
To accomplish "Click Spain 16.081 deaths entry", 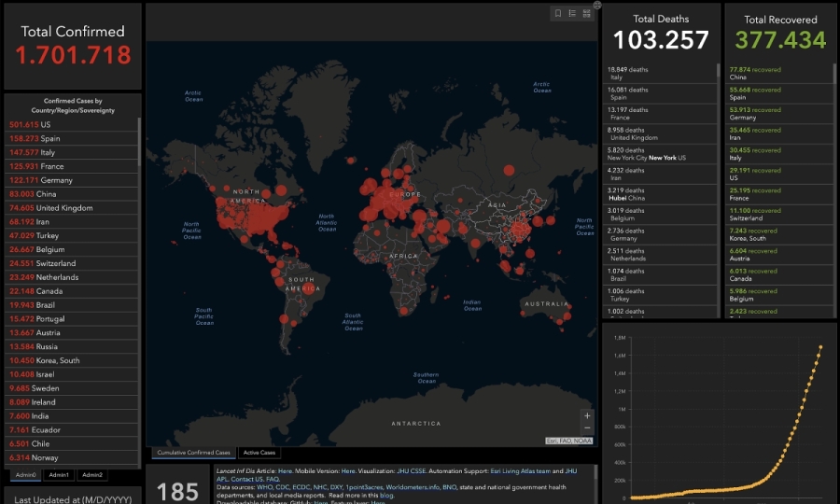I will (660, 93).
